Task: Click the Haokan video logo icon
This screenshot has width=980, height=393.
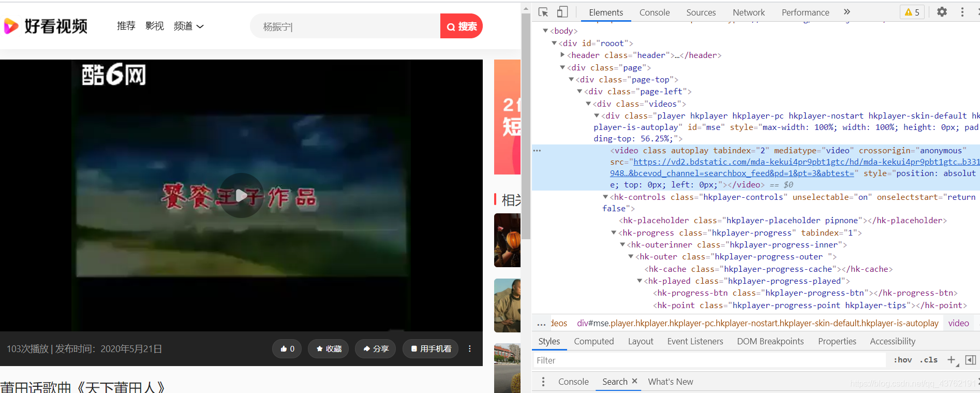Action: (x=11, y=26)
